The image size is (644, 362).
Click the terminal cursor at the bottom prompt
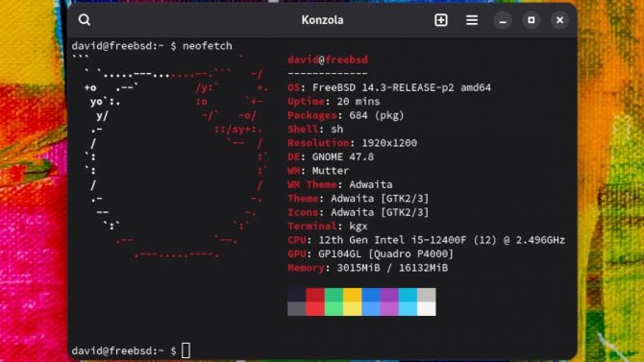point(186,350)
